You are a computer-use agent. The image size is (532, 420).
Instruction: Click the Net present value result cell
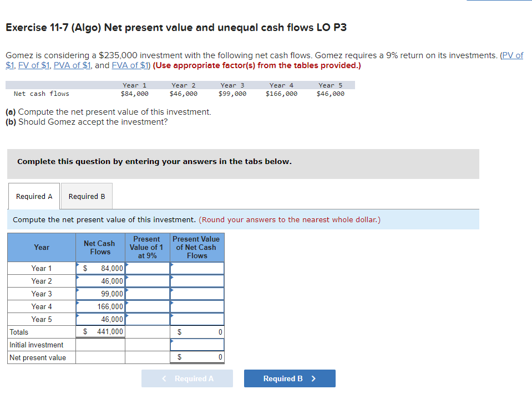click(x=196, y=357)
